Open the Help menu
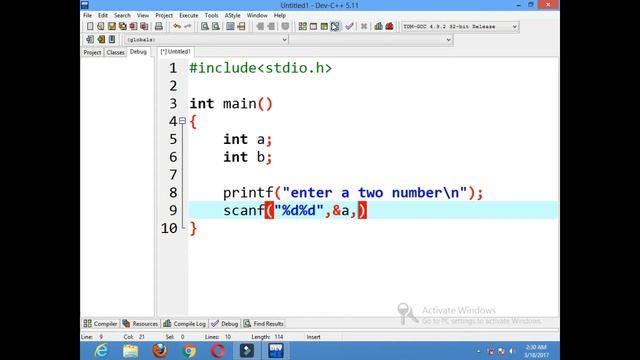 tap(280, 16)
